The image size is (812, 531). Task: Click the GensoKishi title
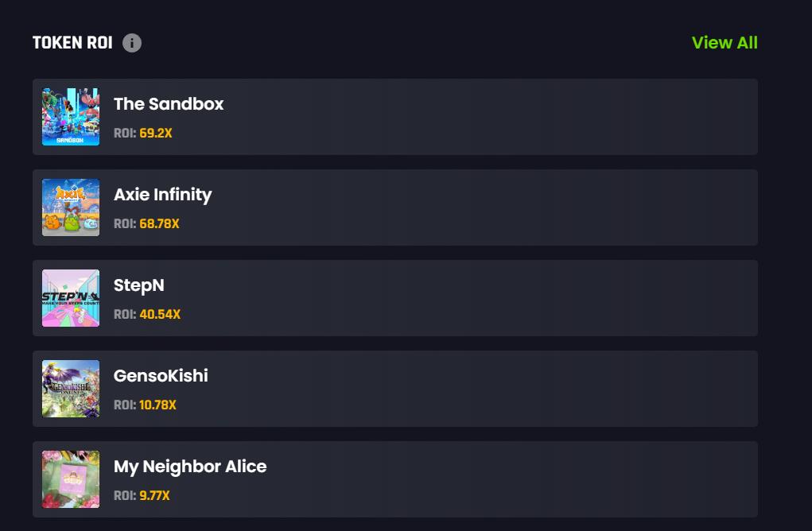pos(161,376)
